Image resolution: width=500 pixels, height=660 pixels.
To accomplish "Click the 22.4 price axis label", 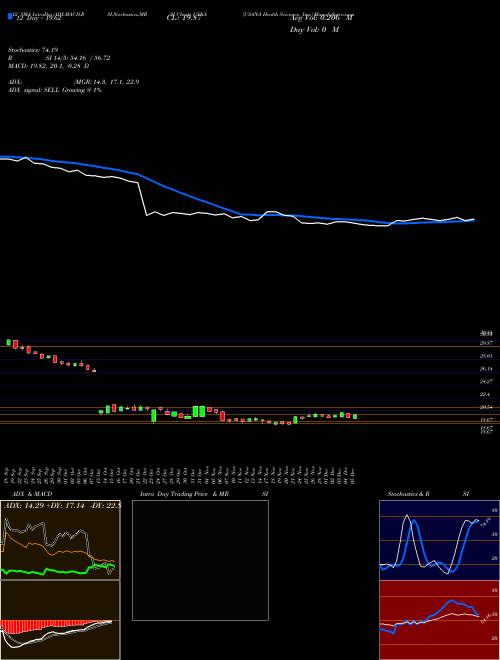I will (x=485, y=394).
